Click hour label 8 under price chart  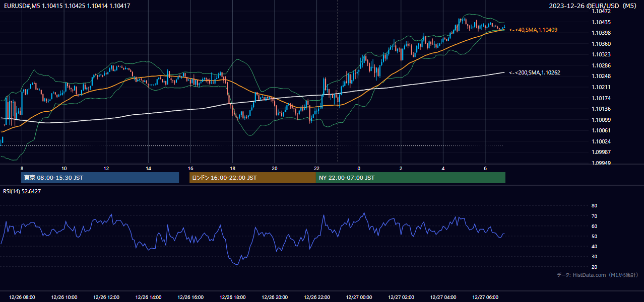tap(22, 168)
